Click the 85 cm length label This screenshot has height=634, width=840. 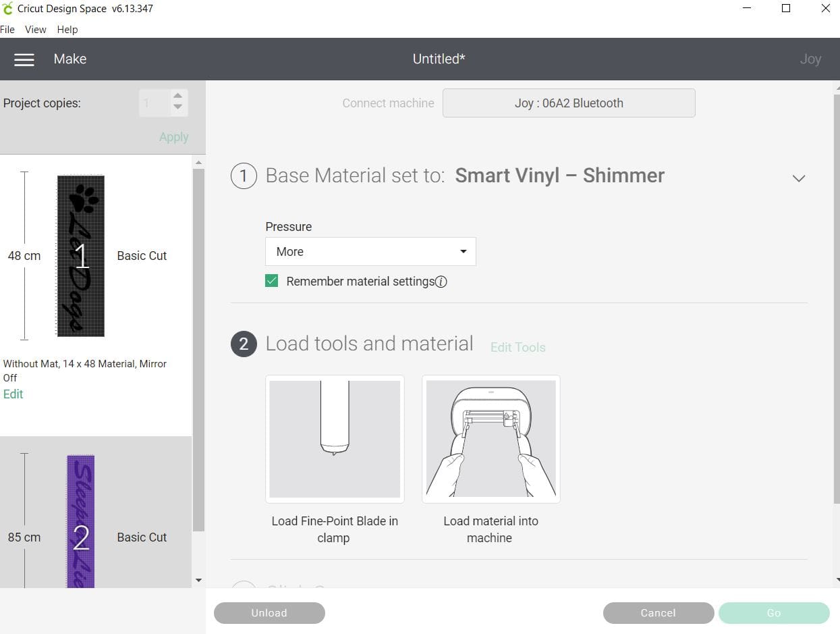coord(24,537)
